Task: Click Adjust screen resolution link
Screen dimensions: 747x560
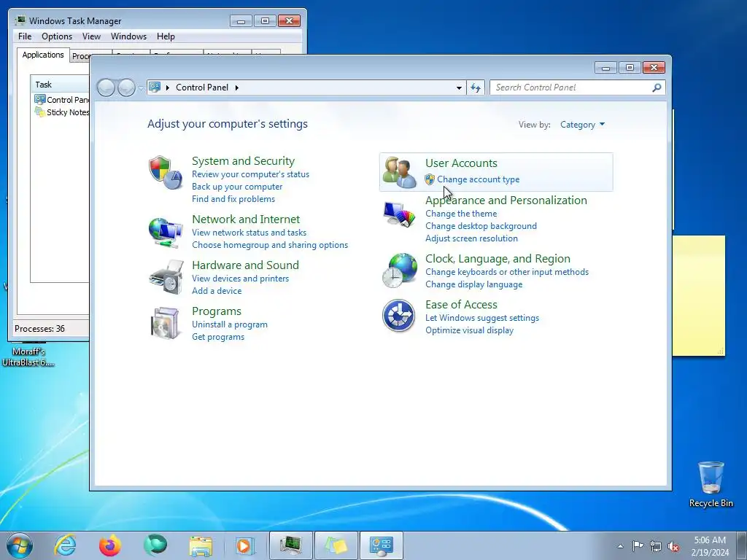Action: click(472, 238)
